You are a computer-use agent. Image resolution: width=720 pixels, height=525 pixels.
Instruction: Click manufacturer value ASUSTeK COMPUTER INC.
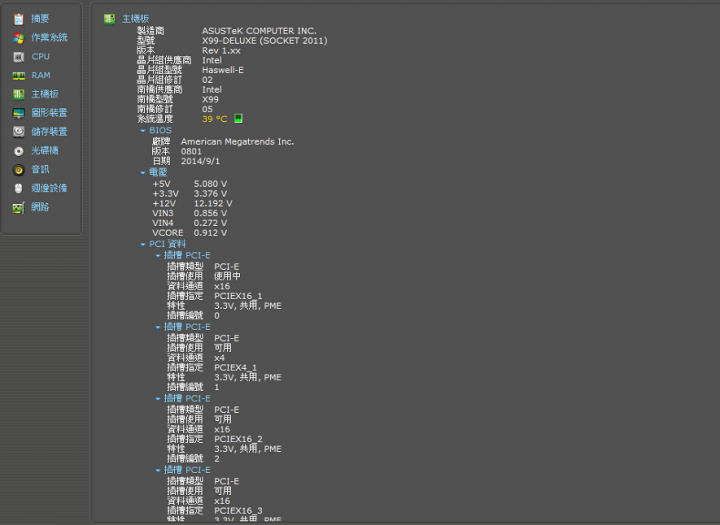click(259, 31)
